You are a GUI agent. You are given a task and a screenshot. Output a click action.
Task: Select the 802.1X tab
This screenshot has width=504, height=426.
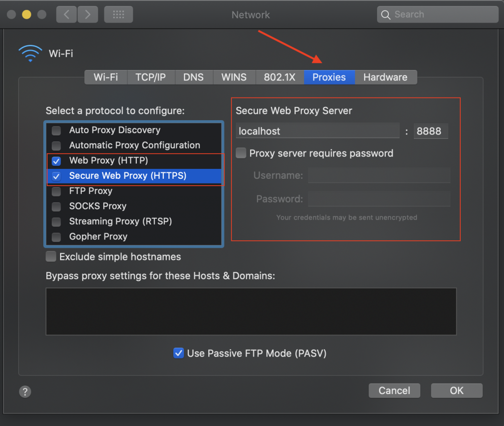point(280,77)
